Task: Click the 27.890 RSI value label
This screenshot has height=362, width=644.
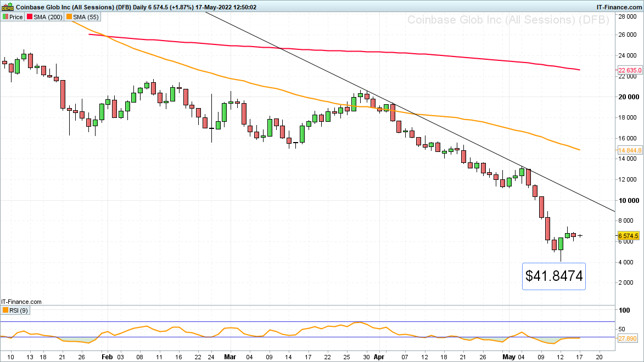Action: tap(628, 338)
